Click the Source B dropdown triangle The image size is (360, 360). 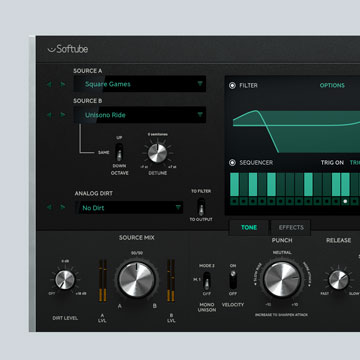click(x=200, y=115)
